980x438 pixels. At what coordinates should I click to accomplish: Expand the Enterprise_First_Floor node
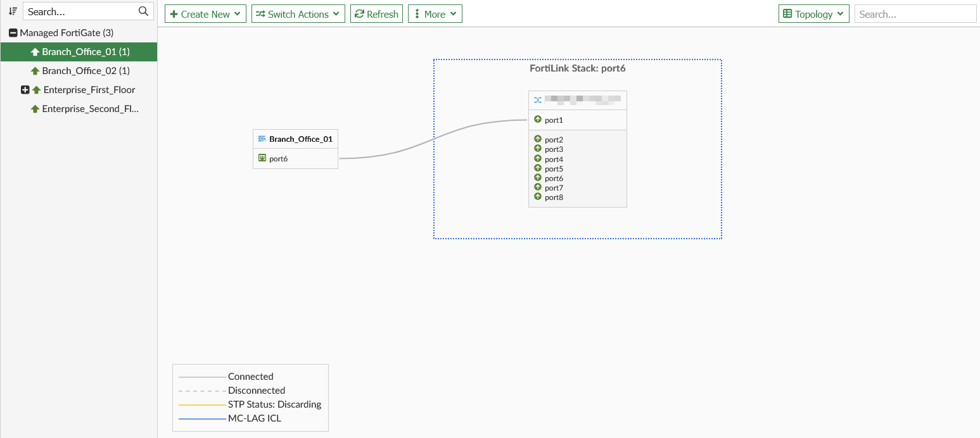click(x=25, y=90)
